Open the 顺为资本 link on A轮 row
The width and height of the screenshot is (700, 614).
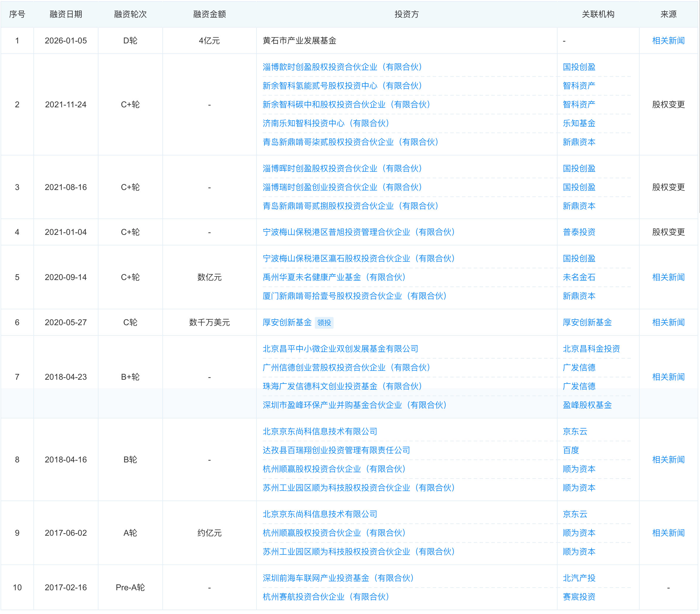579,533
